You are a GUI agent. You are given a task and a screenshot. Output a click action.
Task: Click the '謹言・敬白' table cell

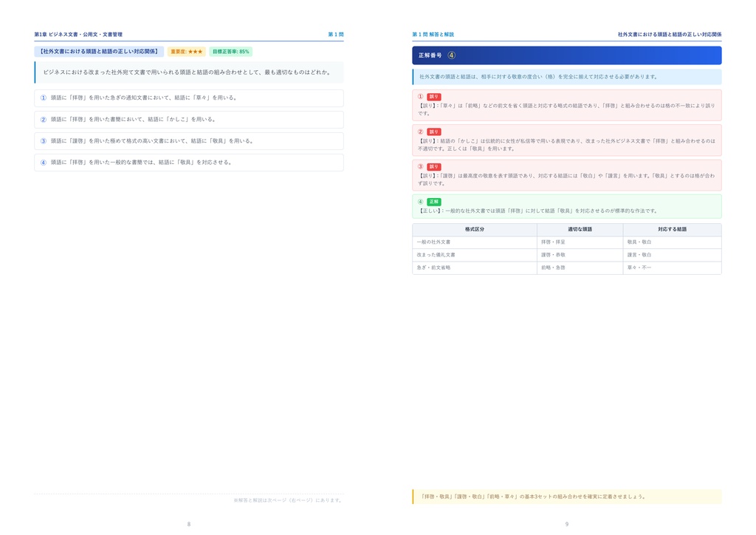(x=672, y=255)
